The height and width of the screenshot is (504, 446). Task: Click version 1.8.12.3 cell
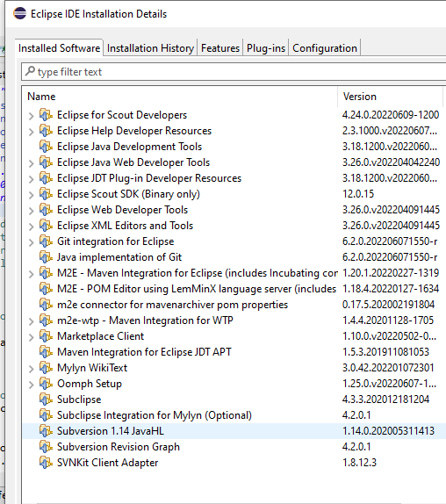click(359, 462)
